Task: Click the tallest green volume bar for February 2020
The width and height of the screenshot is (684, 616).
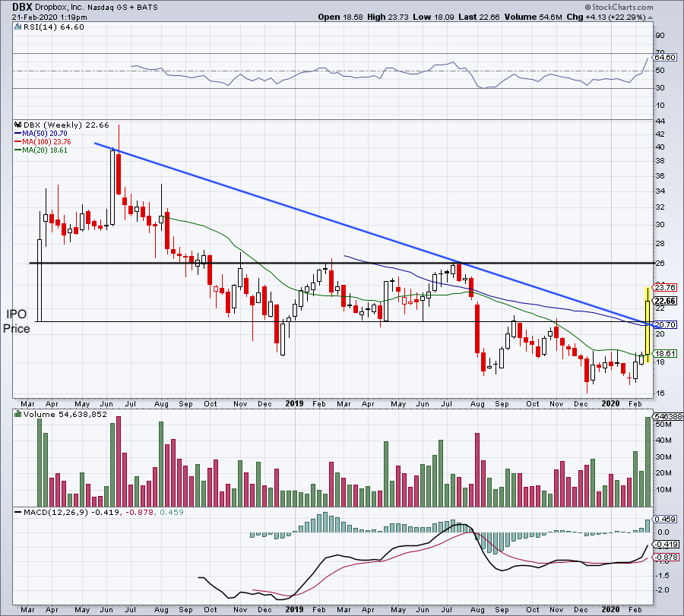Action: tap(648, 462)
